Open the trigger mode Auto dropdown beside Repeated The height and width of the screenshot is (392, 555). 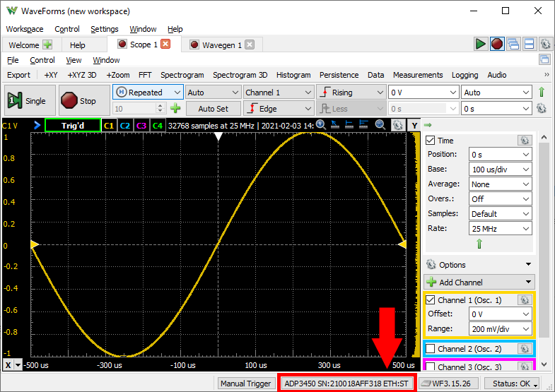click(213, 93)
